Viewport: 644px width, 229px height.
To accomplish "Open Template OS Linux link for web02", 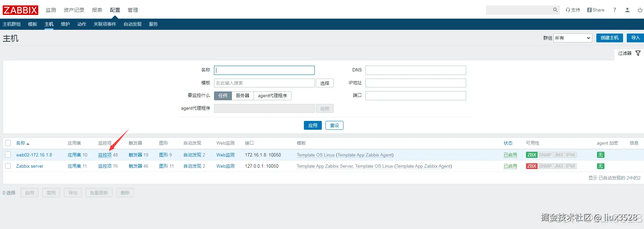I will coord(316,155).
